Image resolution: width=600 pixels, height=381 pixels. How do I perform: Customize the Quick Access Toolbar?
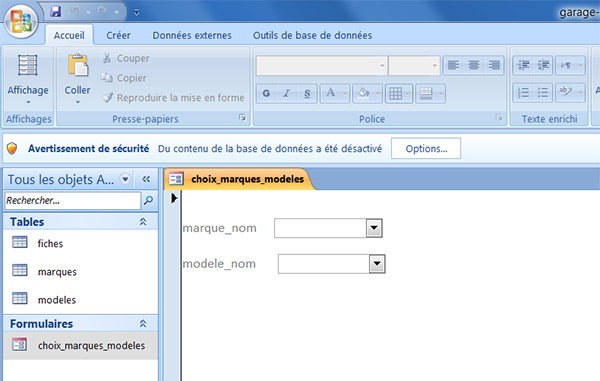(x=136, y=12)
